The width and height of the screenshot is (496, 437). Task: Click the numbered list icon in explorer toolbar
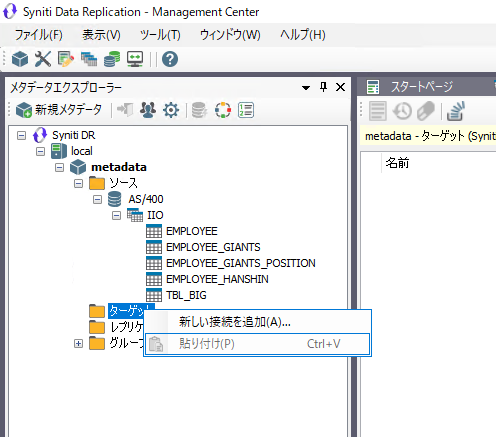click(x=246, y=110)
